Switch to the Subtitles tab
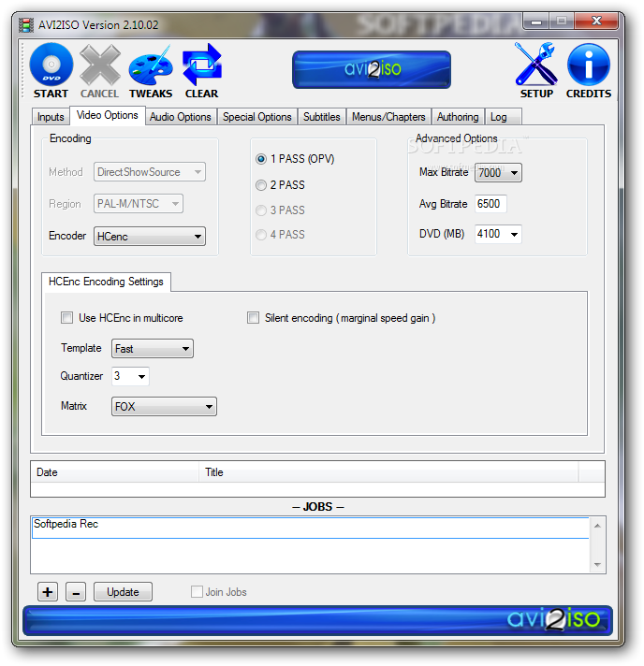This screenshot has width=644, height=666. click(322, 117)
